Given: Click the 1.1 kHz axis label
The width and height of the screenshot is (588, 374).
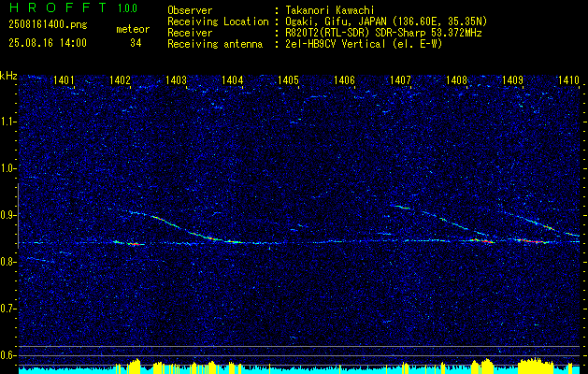Looking at the screenshot, I should 8,122.
